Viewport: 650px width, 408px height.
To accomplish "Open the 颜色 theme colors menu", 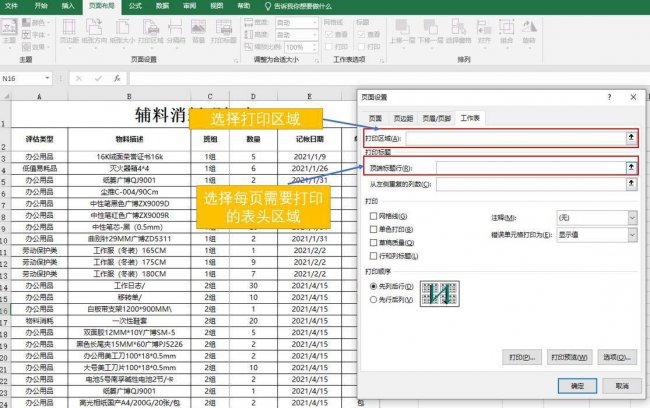I will 36,23.
